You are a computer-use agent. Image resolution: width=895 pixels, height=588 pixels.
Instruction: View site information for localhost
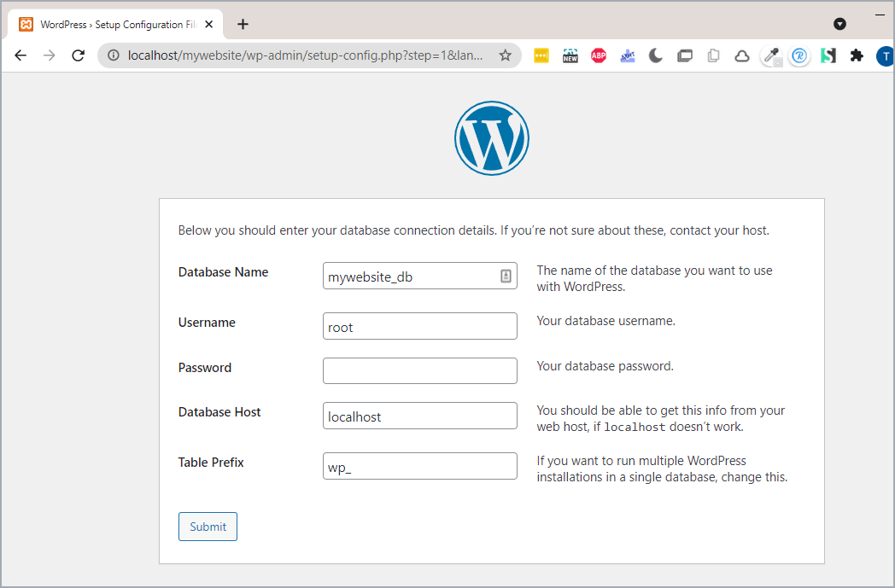[x=114, y=55]
